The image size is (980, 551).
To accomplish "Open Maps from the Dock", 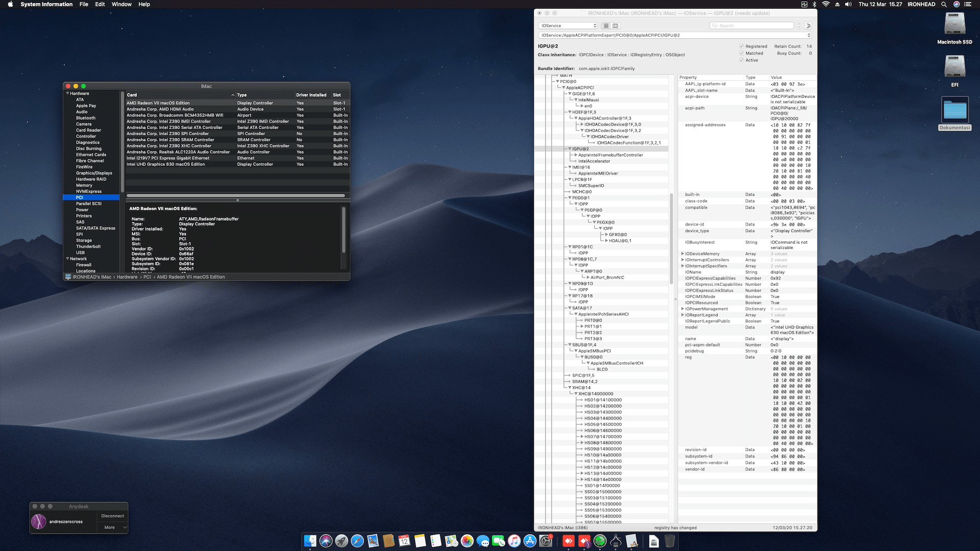I will click(451, 541).
